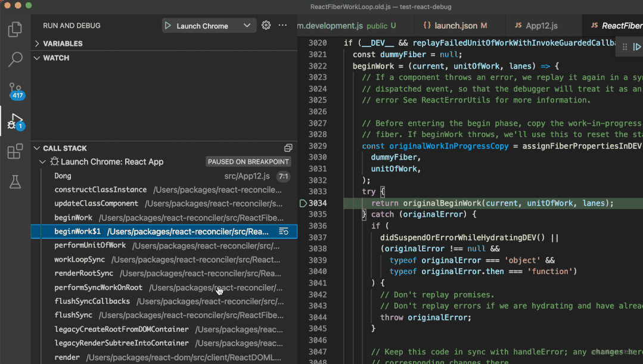
Task: Select the render stack frame
Action: [x=164, y=357]
